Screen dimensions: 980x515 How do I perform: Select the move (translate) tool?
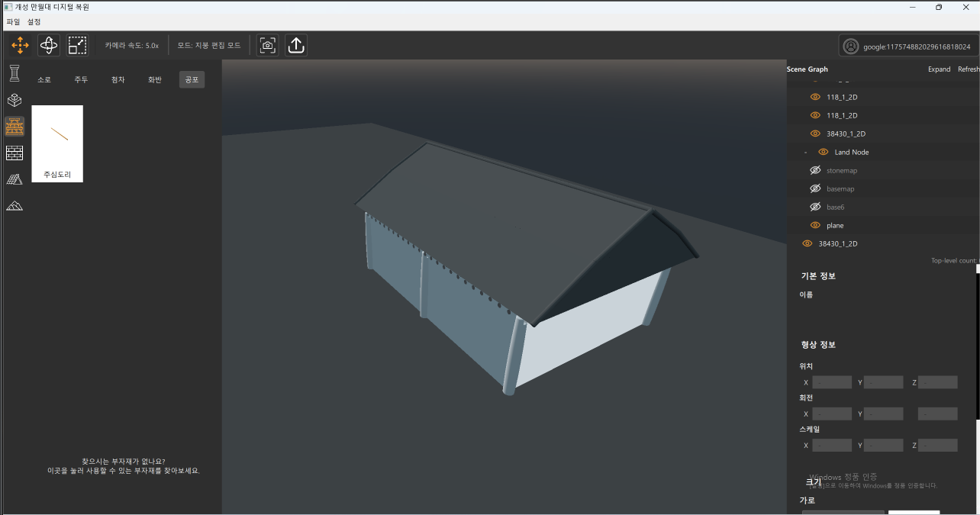click(20, 46)
